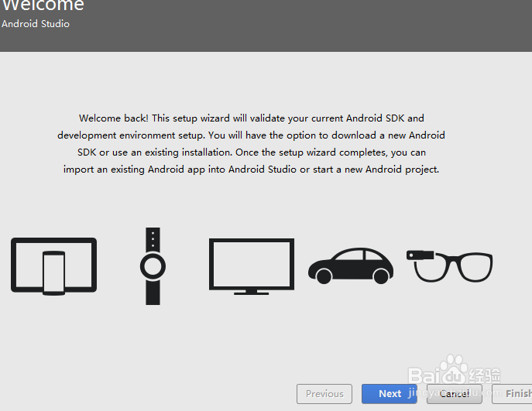Click the 'development environment setup' text line
Image resolution: width=532 pixels, height=411 pixels.
(251, 135)
